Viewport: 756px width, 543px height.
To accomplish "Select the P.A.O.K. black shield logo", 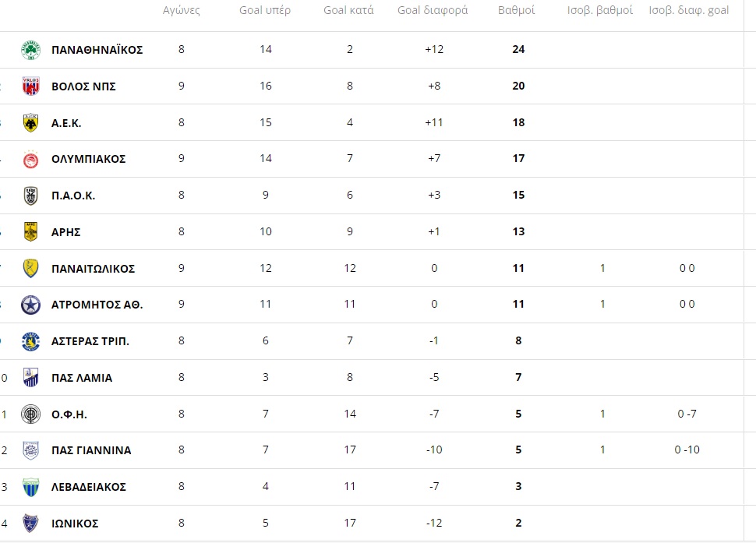I will point(30,196).
